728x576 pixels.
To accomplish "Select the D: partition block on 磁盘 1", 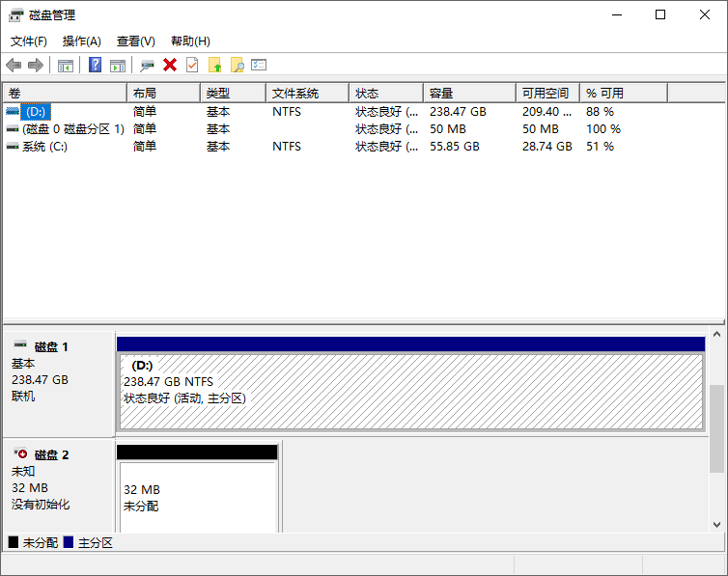I will point(410,391).
